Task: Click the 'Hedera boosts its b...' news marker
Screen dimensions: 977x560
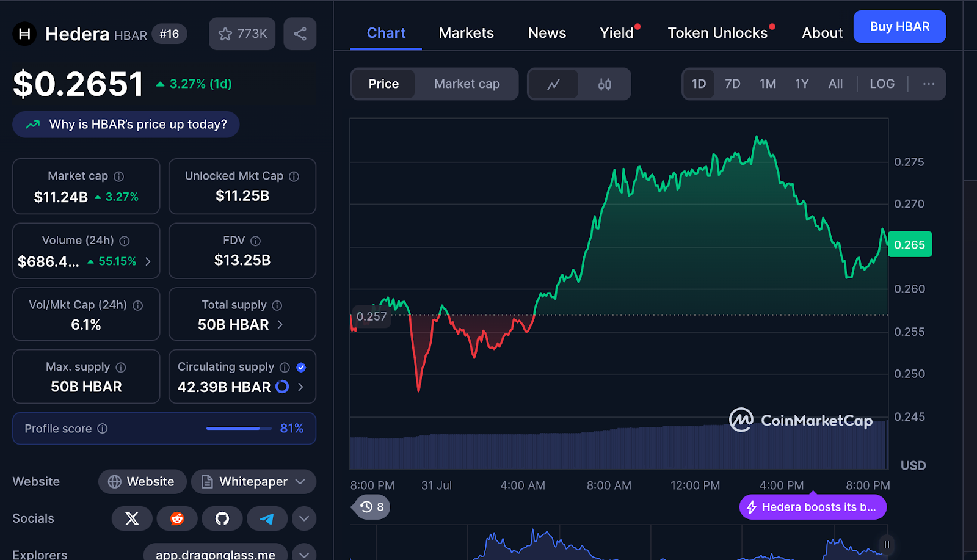Action: tap(813, 507)
